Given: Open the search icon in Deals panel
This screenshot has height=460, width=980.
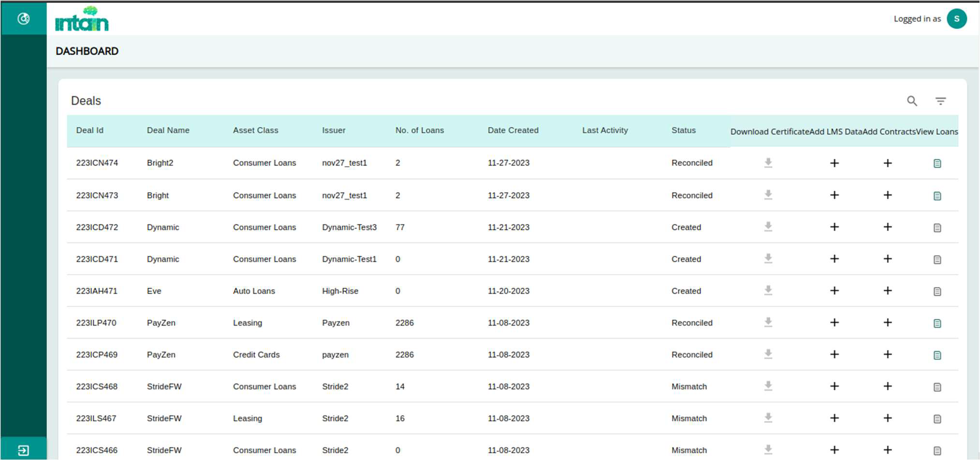Looking at the screenshot, I should [912, 101].
